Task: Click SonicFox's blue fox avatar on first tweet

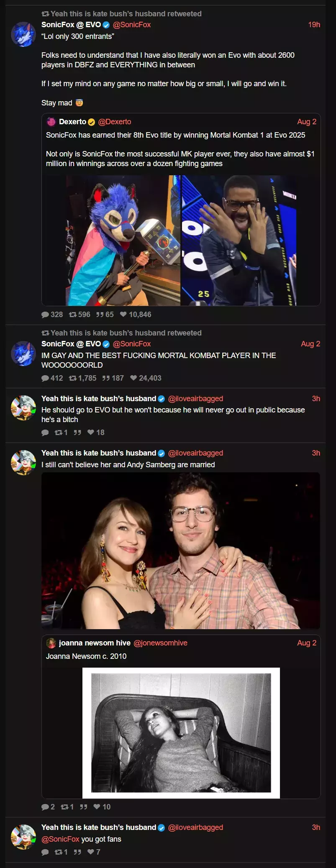Action: click(x=23, y=34)
